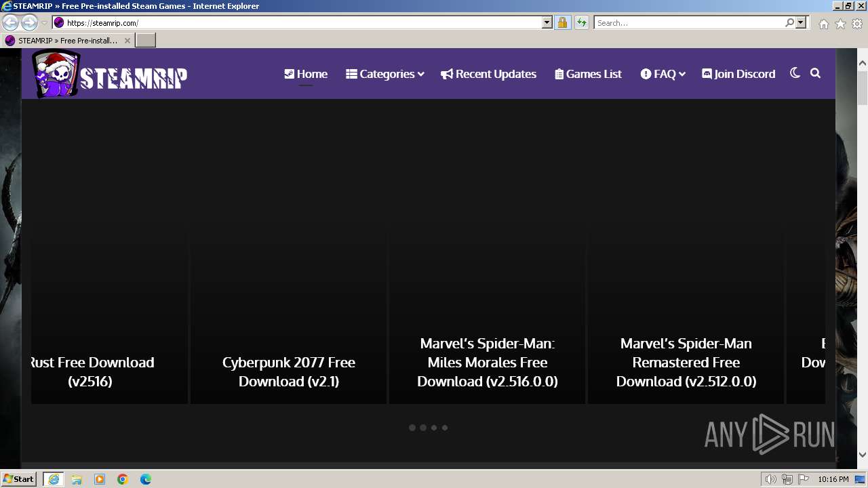
Task: Expand the FAQ menu
Action: 663,74
